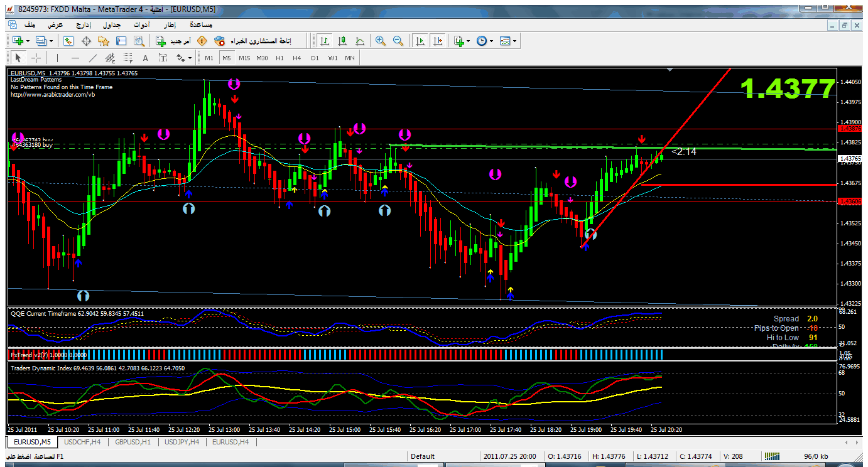Select the M15 timeframe
868x467 pixels.
(x=244, y=58)
